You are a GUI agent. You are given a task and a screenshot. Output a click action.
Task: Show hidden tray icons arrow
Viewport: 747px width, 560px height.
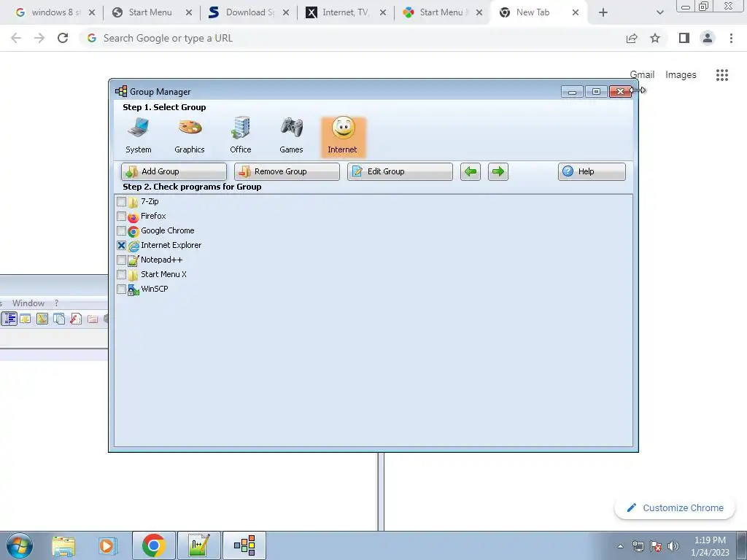[x=620, y=546]
